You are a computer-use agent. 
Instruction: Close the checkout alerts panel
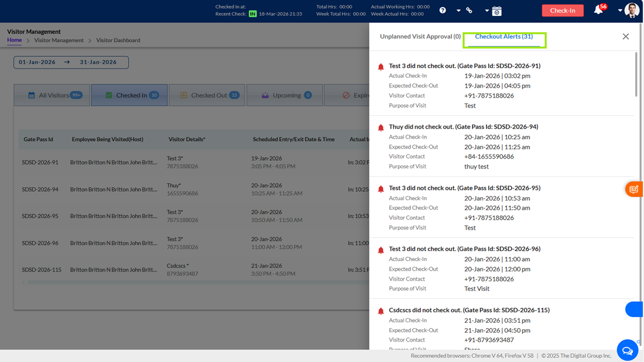tap(625, 36)
